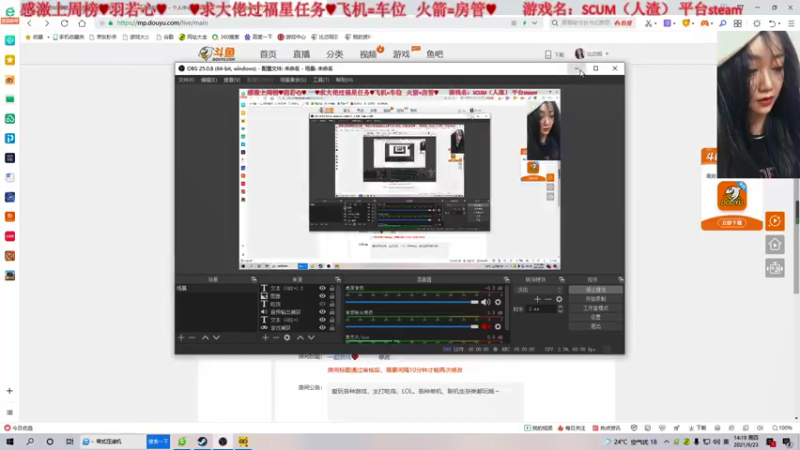Unmute the red muted speaker in OBS mixer

(x=485, y=327)
